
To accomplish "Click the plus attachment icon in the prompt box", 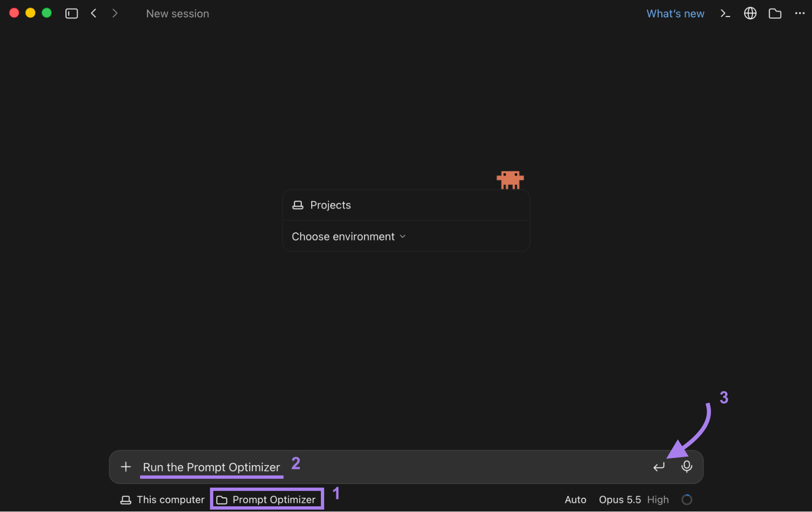I will 126,466.
